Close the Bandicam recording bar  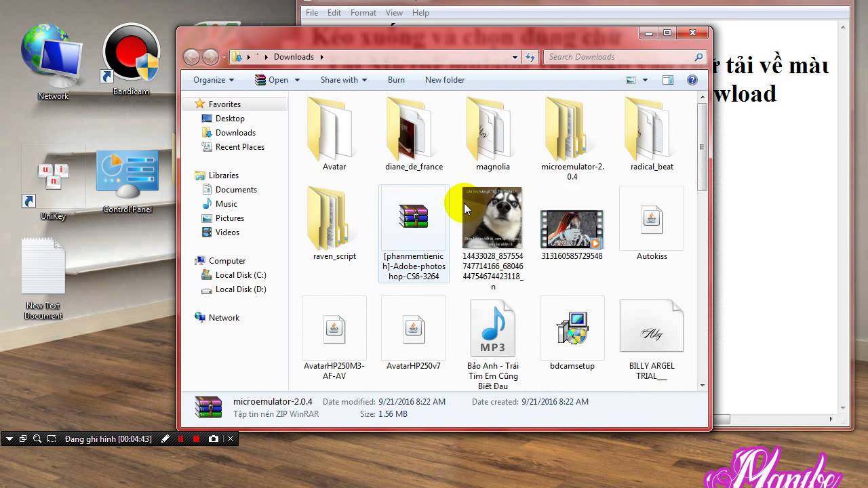(x=231, y=439)
